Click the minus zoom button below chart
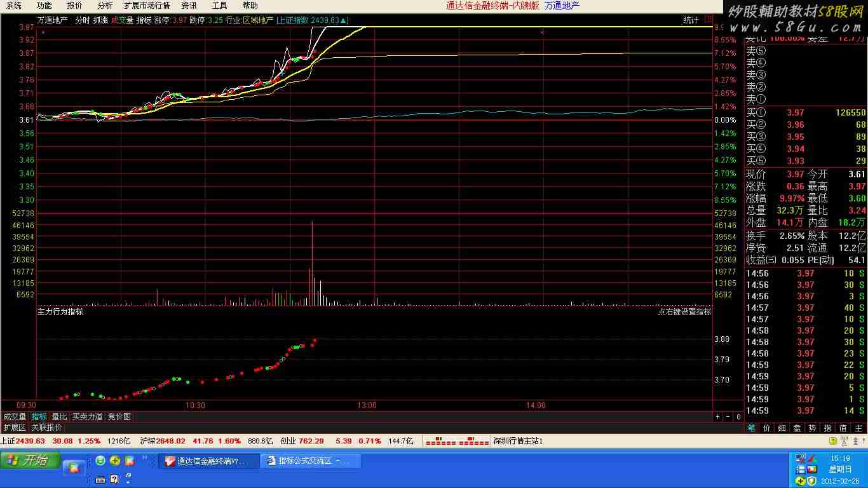 tap(728, 417)
